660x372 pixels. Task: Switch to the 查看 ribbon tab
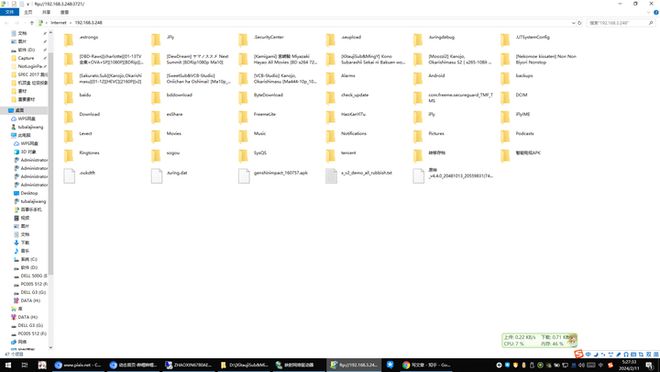(x=64, y=12)
